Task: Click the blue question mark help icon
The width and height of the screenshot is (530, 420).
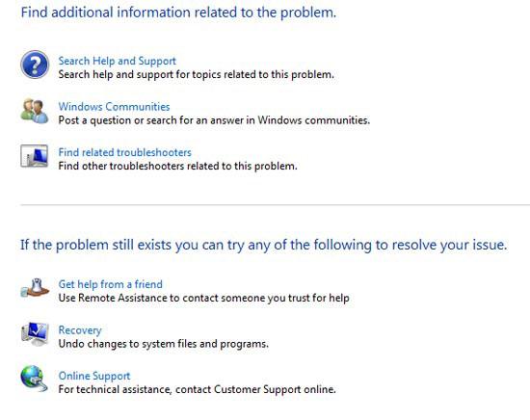Action: click(35, 65)
